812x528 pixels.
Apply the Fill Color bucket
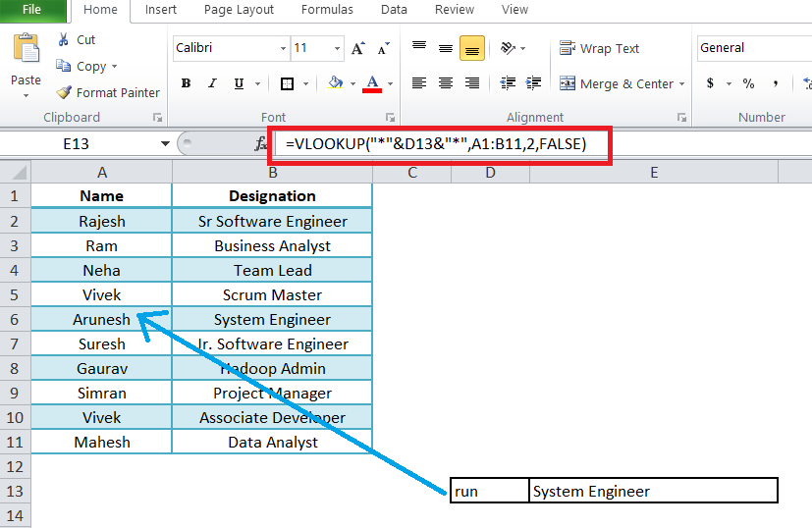pyautogui.click(x=336, y=82)
